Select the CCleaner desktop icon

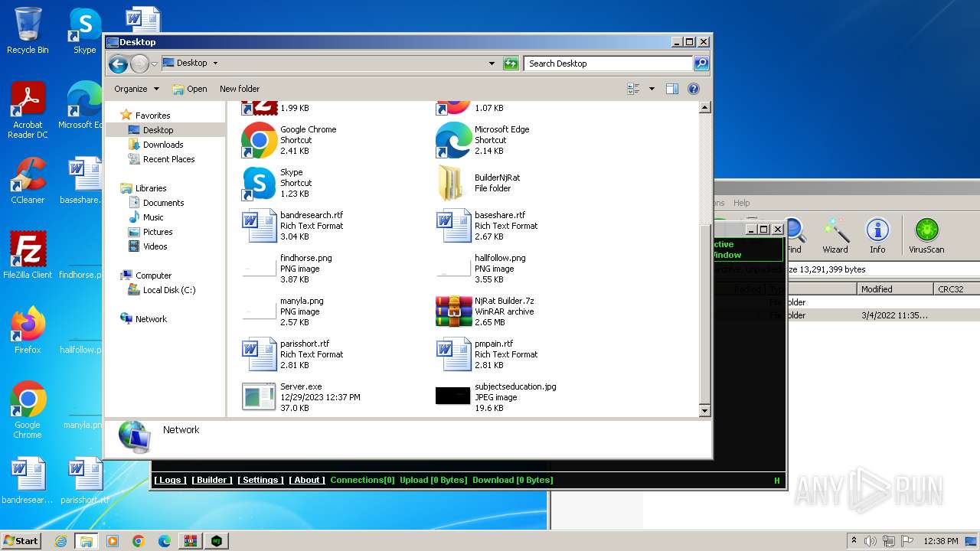(x=28, y=180)
